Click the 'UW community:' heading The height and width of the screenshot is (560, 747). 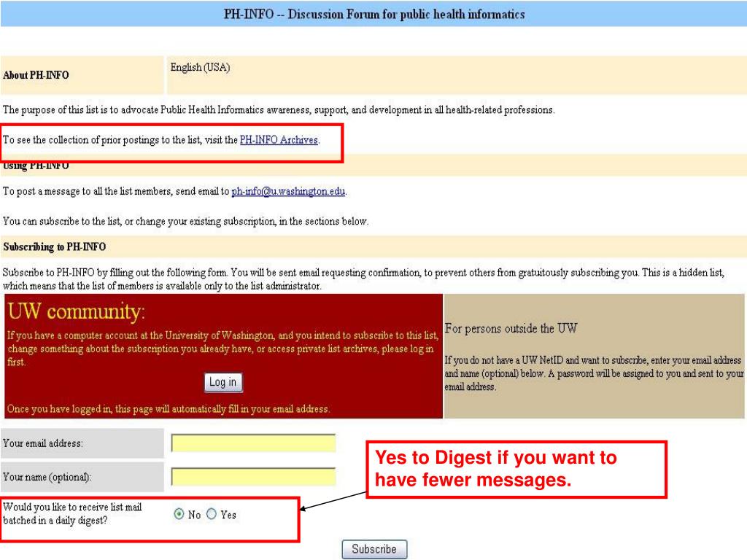(76, 311)
